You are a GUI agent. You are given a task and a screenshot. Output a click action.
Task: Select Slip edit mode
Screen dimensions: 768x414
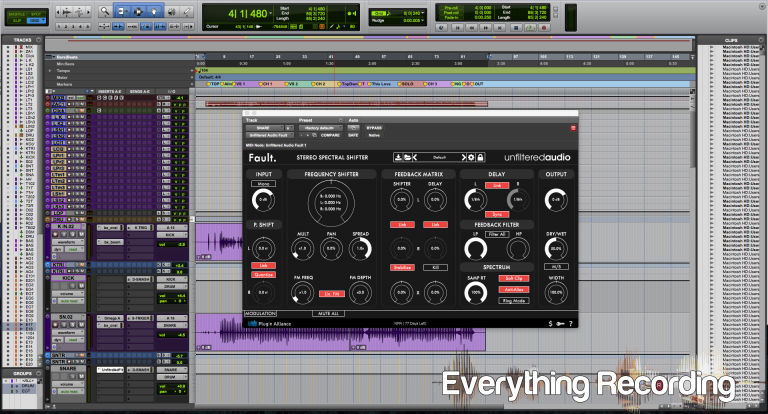click(18, 21)
